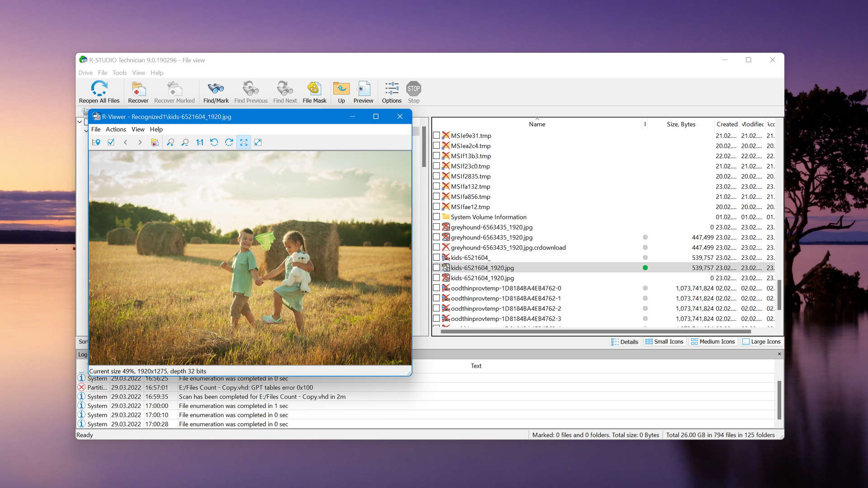Toggle fit-to-window in R-Viewer toolbar
Viewport: 868px width, 488px height.
[244, 142]
